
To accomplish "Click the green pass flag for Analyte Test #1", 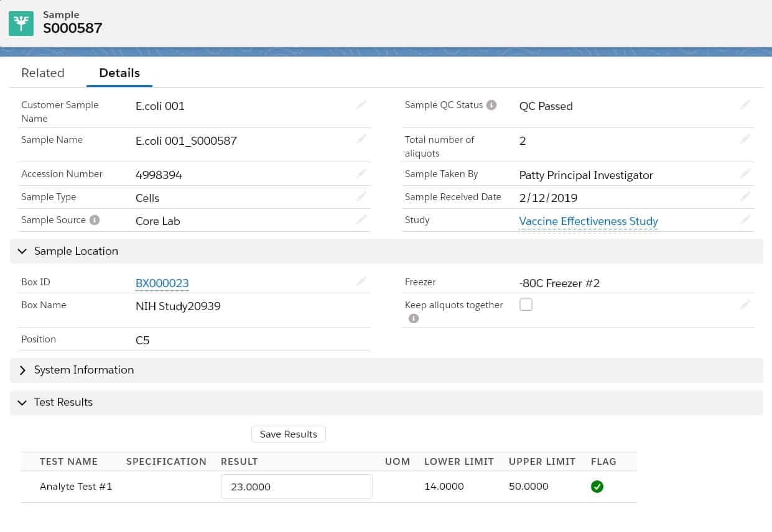I will point(597,487).
